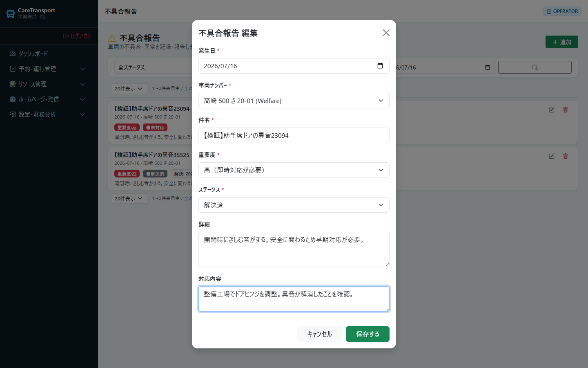The width and height of the screenshot is (588, 368).
Task: Open the calendar picker for 発生日
Action: pyautogui.click(x=380, y=66)
